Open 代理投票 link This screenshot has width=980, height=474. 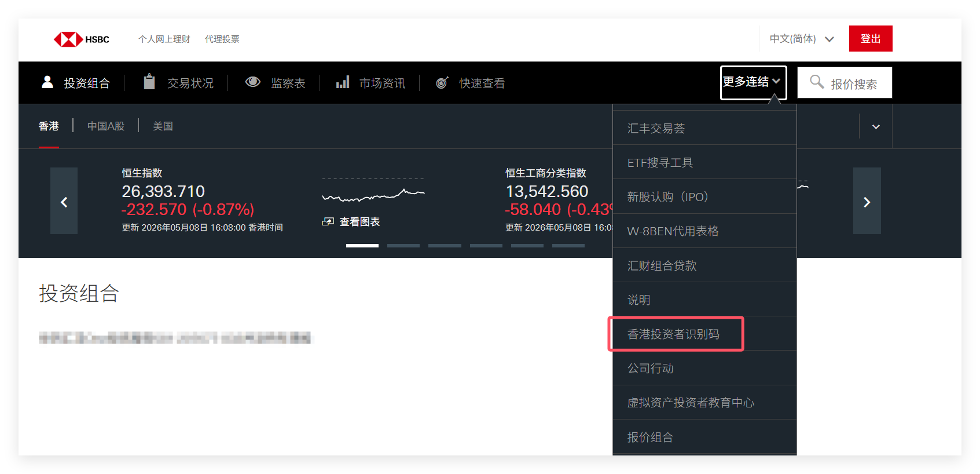pos(222,39)
